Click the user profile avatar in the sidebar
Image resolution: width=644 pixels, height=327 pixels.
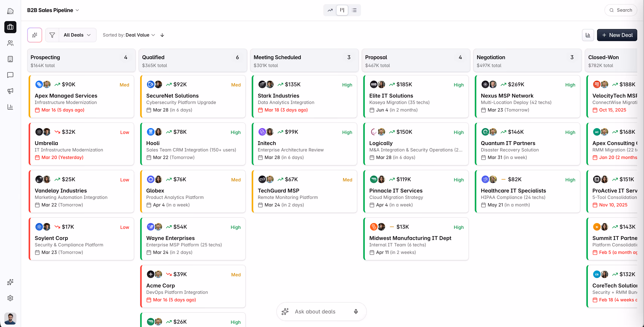point(10,319)
